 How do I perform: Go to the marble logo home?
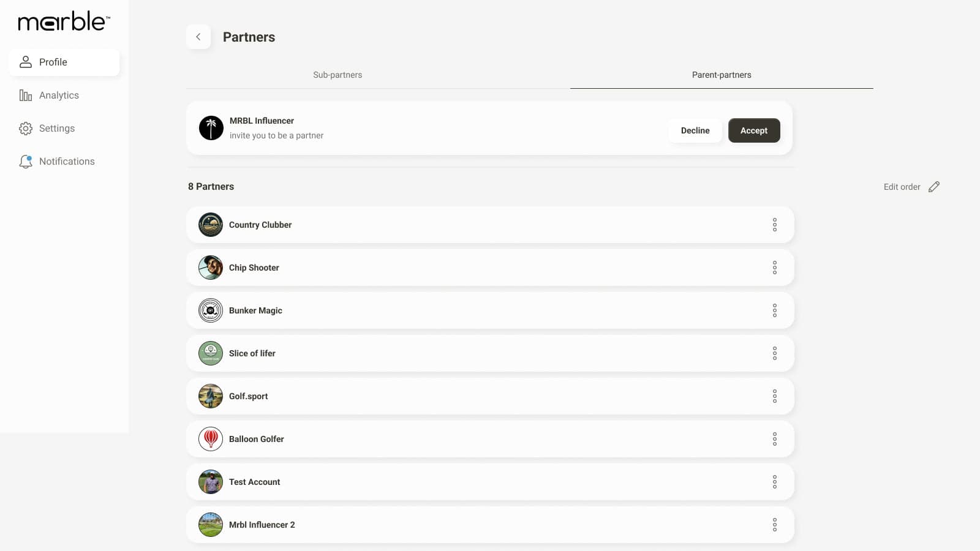click(x=64, y=21)
